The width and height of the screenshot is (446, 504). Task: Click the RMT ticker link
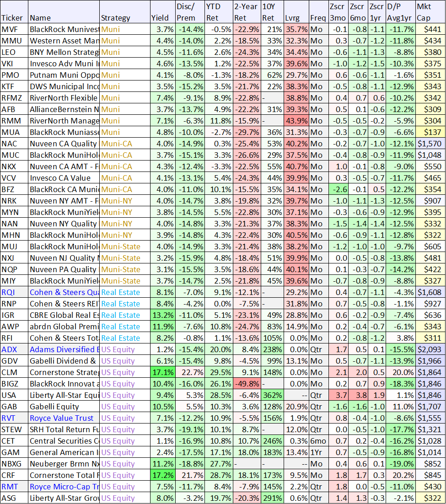click(10, 487)
